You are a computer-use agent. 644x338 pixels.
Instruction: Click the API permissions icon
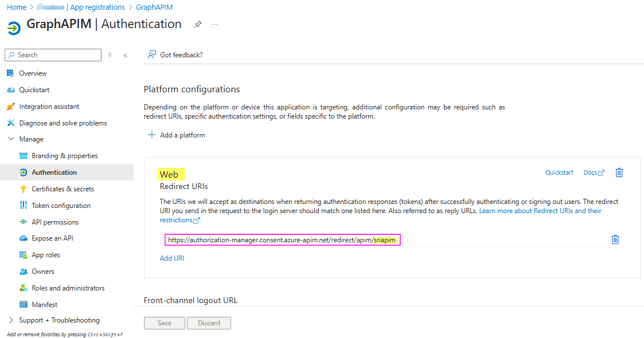pyautogui.click(x=24, y=222)
